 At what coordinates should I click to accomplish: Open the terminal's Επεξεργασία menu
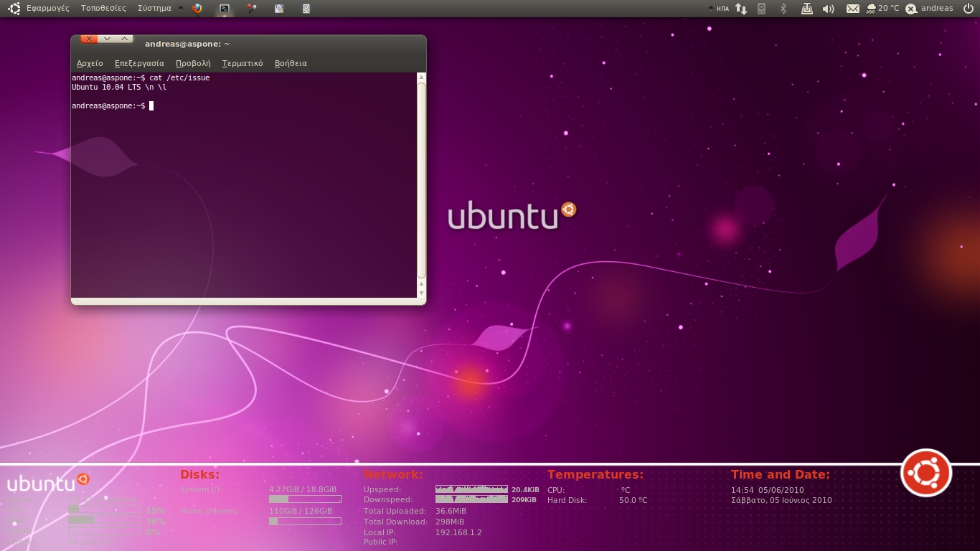(x=139, y=63)
